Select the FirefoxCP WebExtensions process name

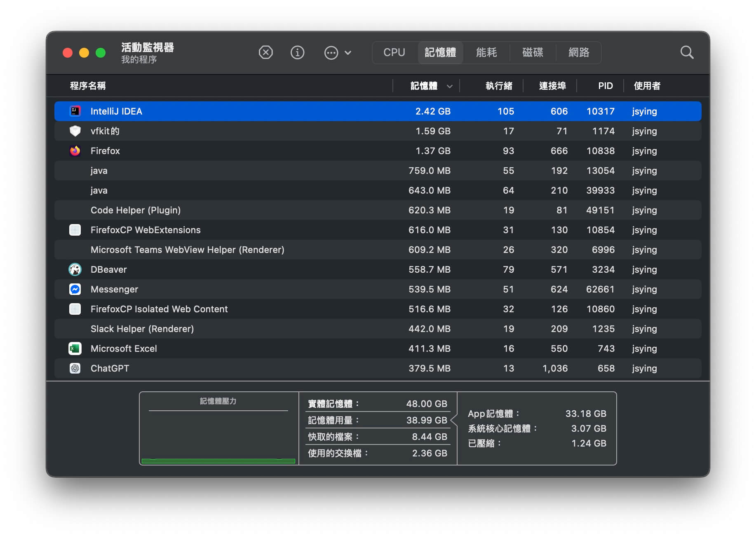[146, 230]
